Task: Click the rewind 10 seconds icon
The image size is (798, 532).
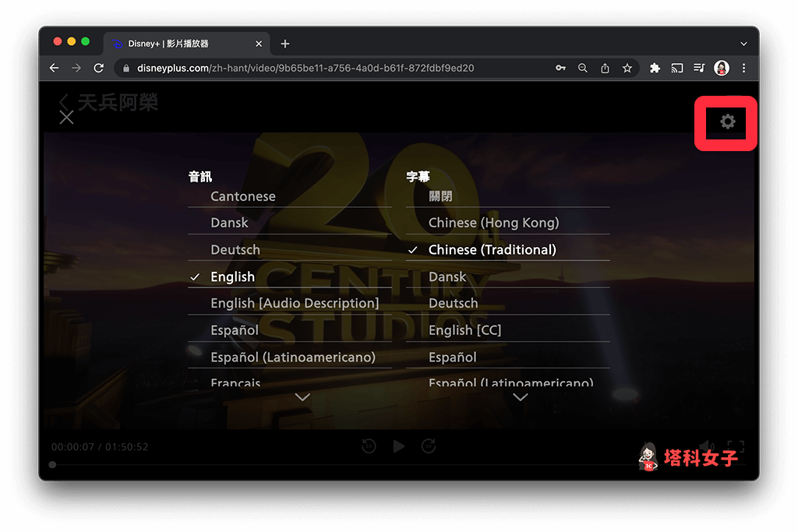Action: pos(369,446)
